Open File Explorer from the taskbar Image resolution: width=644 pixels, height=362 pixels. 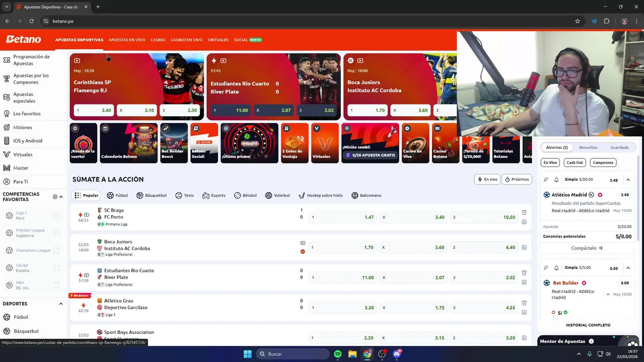click(x=352, y=354)
